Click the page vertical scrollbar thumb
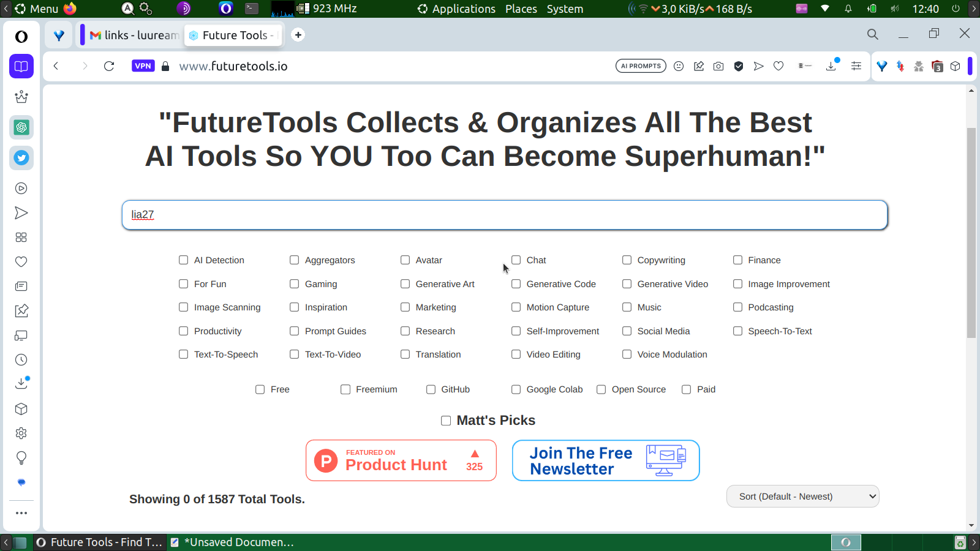Screen dimensions: 980x551 pyautogui.click(x=971, y=233)
